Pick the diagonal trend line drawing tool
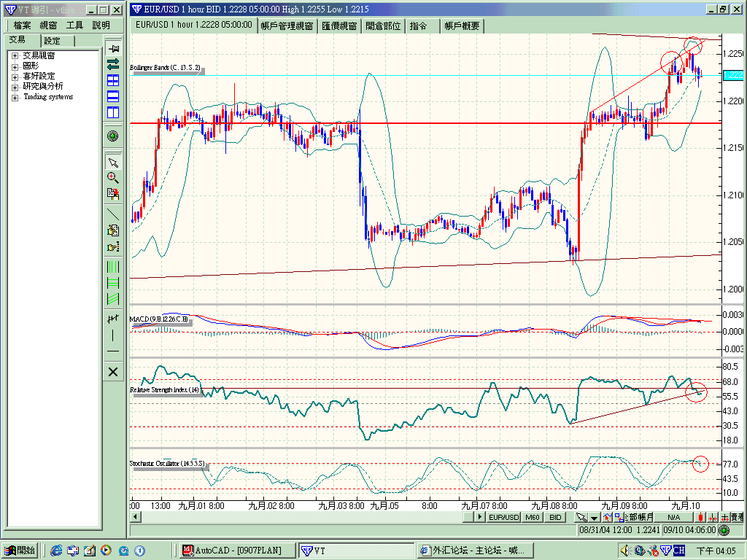Image resolution: width=747 pixels, height=560 pixels. point(112,214)
